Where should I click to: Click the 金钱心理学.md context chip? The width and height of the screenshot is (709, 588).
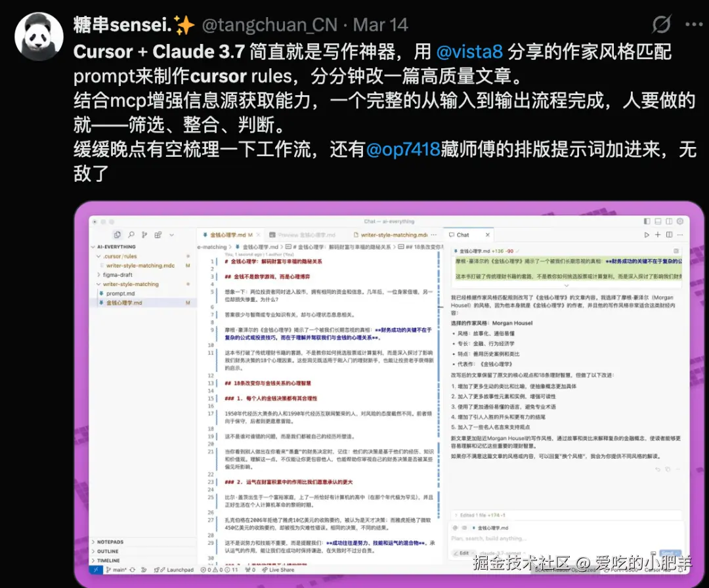point(490,528)
